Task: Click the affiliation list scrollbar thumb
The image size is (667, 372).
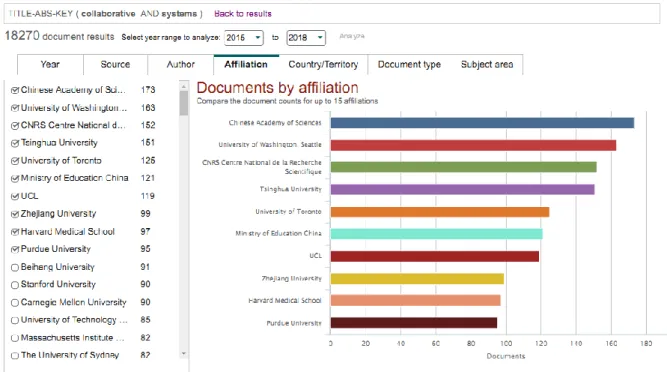Action: pos(184,103)
